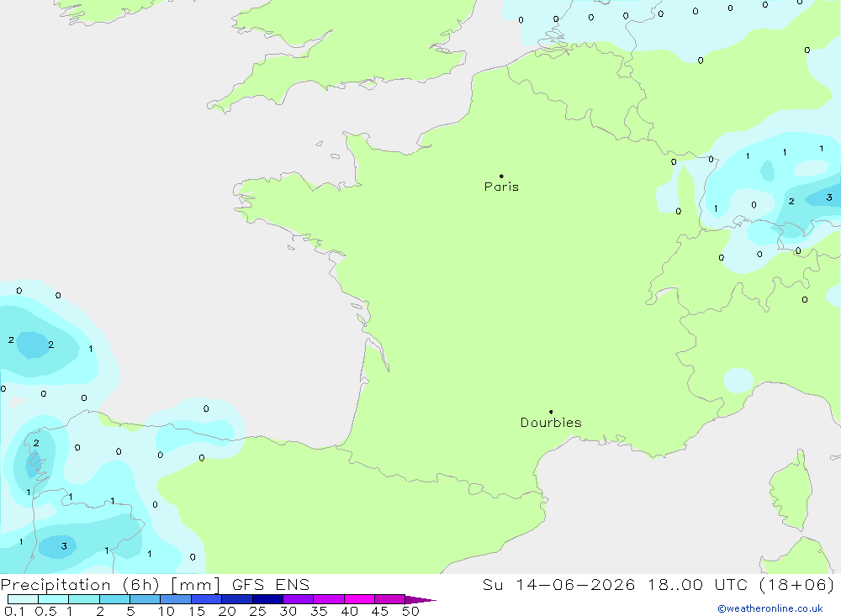Click the purple arrow tip above 50 mm
This screenshot has width=841, height=616.
420,600
